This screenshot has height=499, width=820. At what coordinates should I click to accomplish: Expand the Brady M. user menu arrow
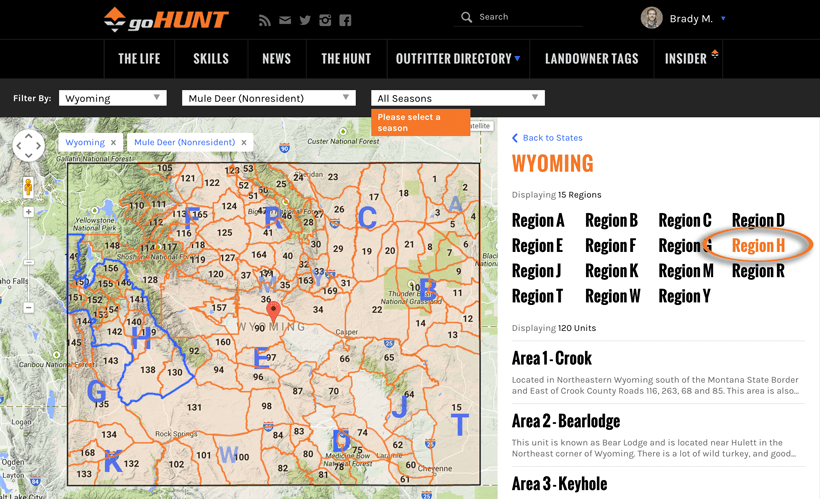723,18
